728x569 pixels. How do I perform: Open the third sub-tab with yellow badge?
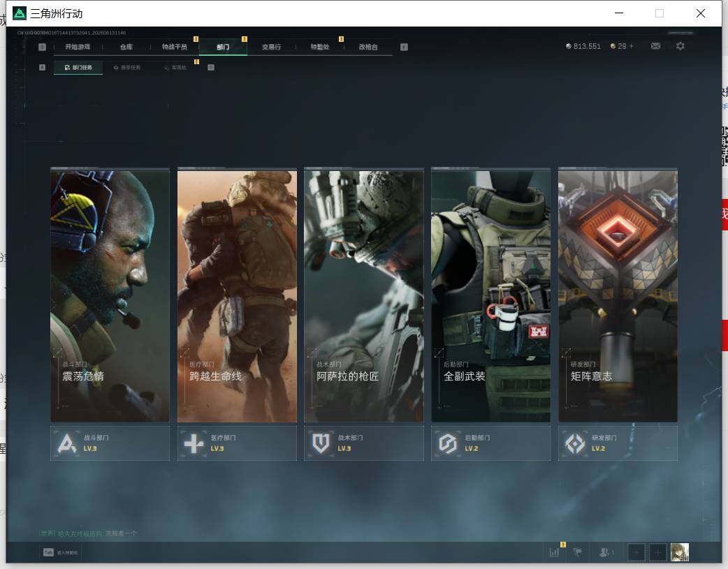175,67
